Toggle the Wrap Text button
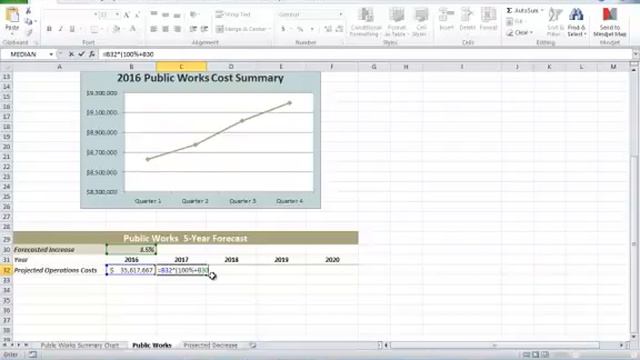 pos(233,15)
